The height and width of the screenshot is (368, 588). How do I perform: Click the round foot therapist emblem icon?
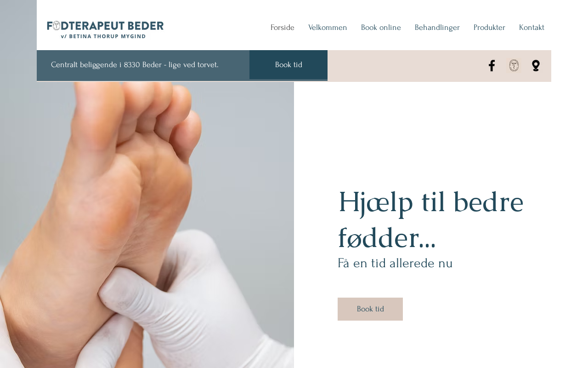tap(514, 66)
